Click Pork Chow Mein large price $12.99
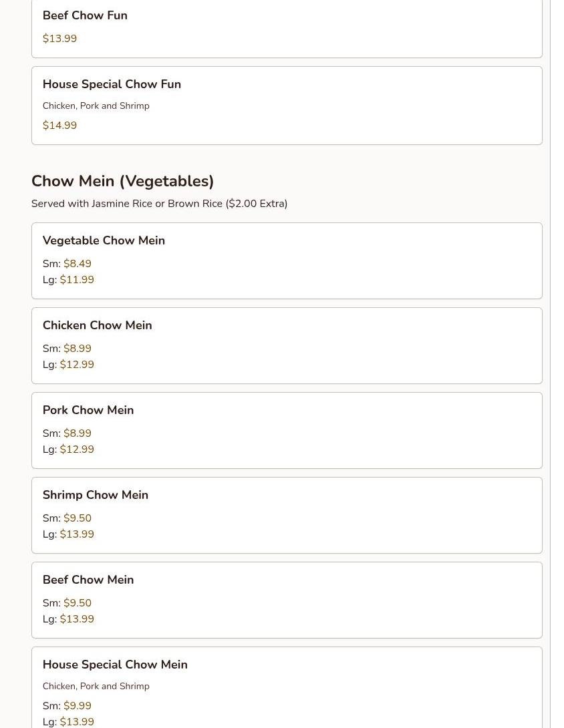The height and width of the screenshot is (728, 564). click(x=77, y=449)
